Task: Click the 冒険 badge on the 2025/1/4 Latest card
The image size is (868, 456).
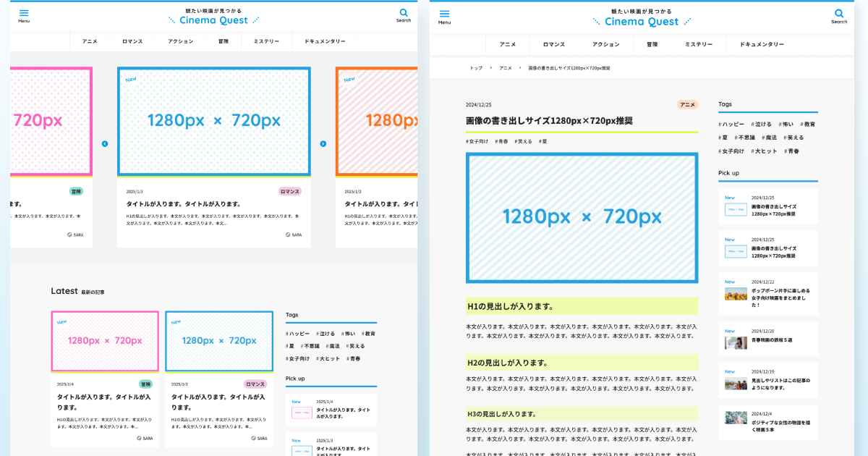Action: (x=146, y=384)
